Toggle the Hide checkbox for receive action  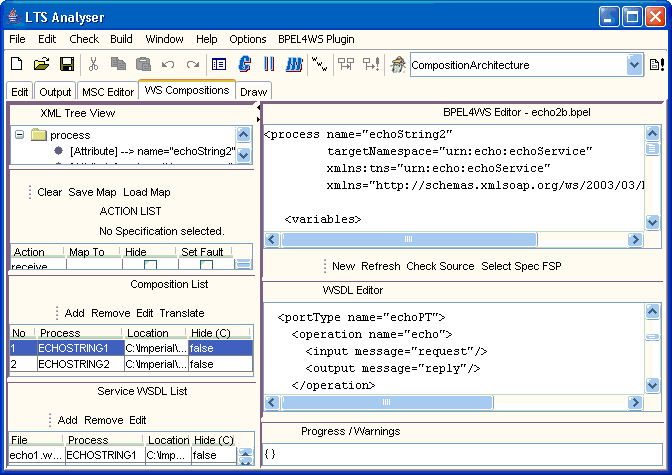(x=150, y=266)
